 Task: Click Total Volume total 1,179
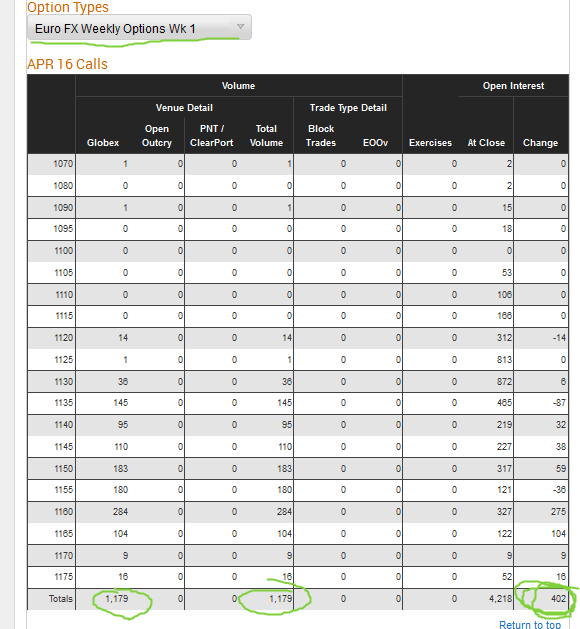point(280,599)
